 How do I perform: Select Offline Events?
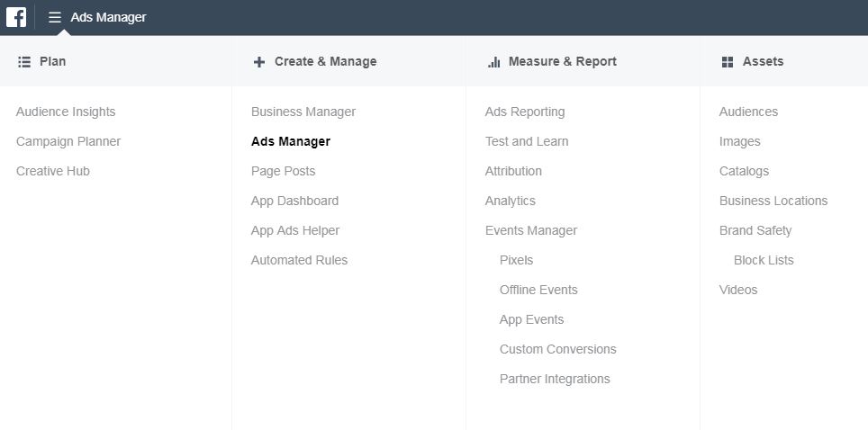coord(538,290)
